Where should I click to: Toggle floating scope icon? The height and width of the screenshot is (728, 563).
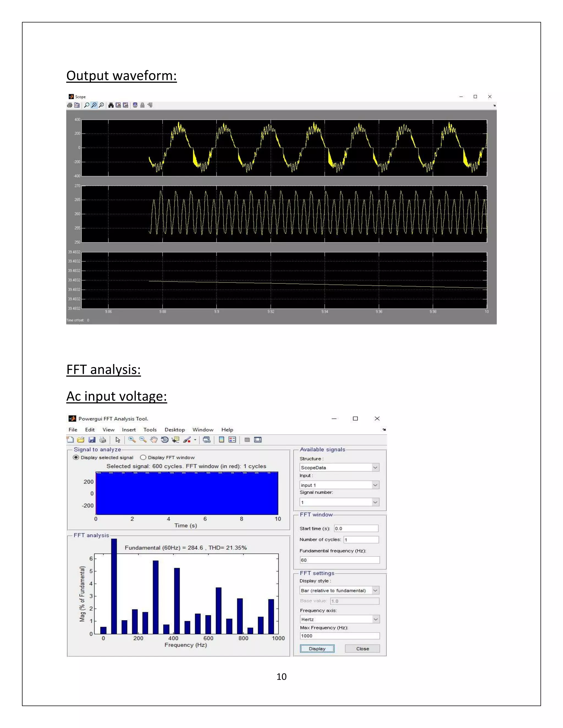click(135, 105)
